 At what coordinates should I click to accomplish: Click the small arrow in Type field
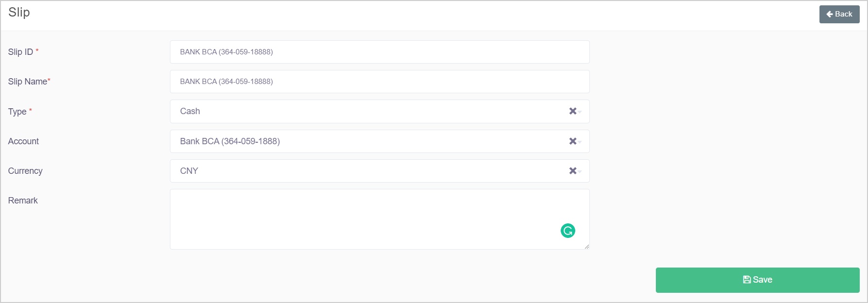tap(580, 112)
